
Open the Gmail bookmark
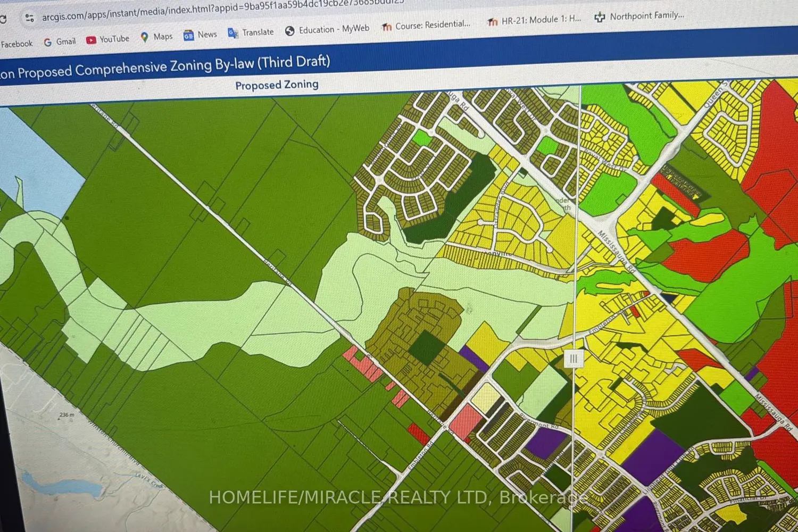(60, 41)
